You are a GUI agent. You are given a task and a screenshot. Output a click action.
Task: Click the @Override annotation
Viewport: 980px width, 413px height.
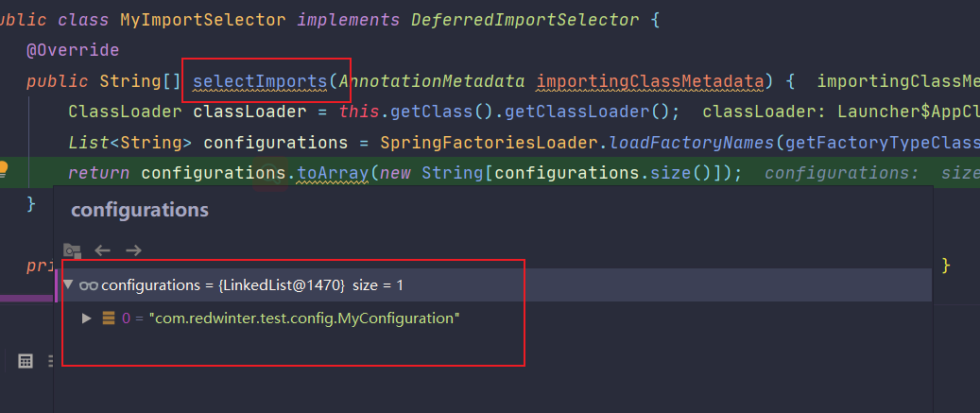click(x=73, y=49)
